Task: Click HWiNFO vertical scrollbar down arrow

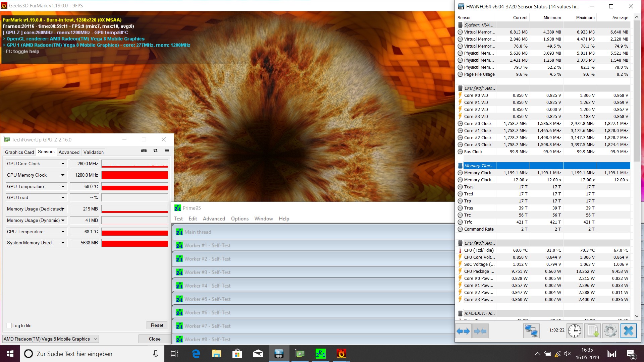Action: tap(637, 316)
